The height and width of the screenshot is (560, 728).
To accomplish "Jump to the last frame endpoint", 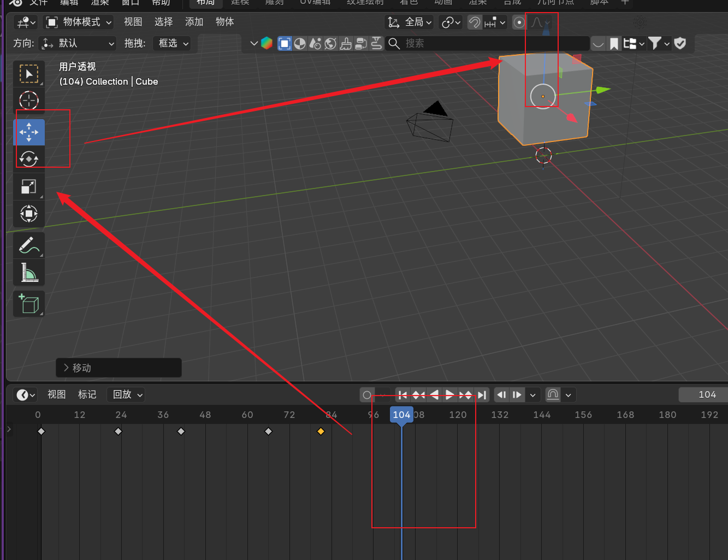I will click(481, 395).
